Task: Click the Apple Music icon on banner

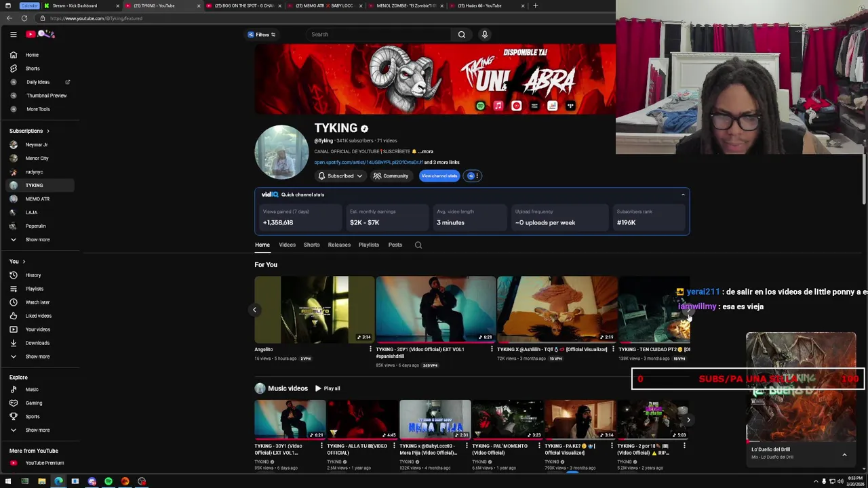Action: (498, 106)
